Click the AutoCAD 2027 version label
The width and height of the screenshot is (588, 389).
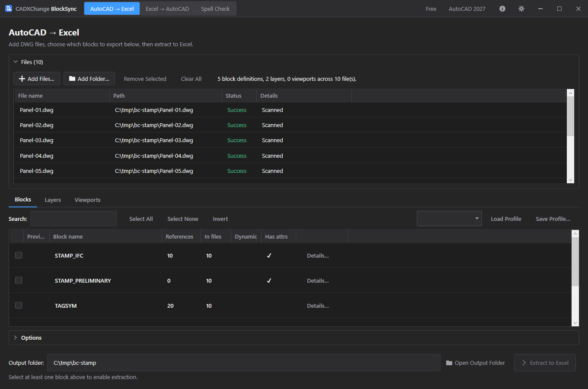467,9
